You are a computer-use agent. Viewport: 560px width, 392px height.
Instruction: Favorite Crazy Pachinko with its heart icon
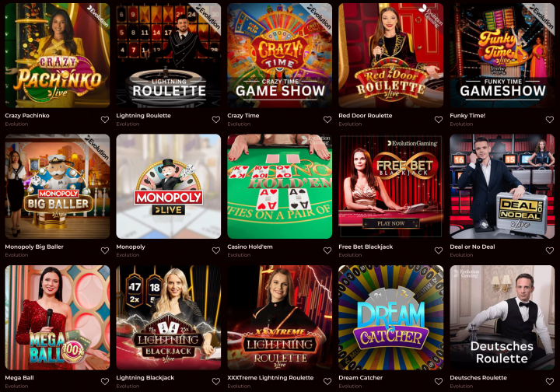coord(105,120)
